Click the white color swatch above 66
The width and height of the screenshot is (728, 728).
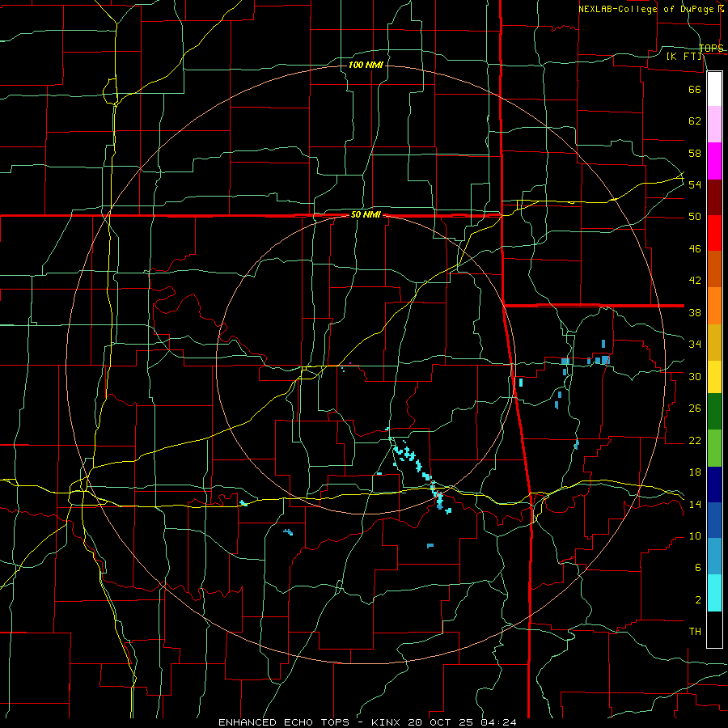point(714,89)
